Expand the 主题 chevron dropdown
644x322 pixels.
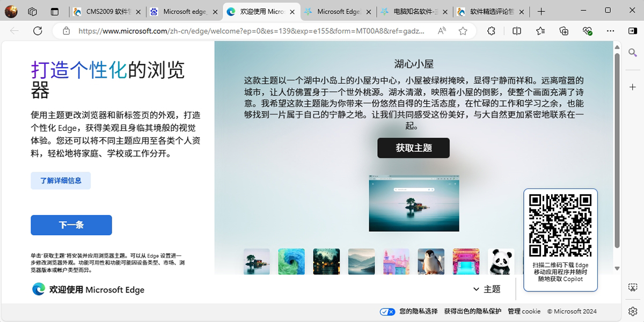(x=476, y=289)
